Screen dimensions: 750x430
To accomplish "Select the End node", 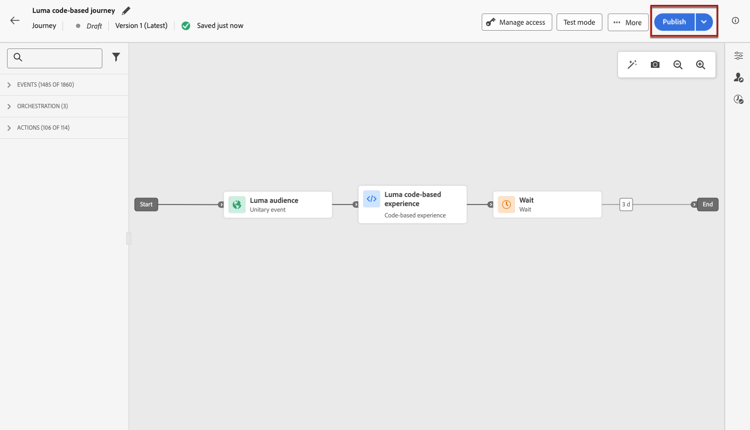I will 707,204.
